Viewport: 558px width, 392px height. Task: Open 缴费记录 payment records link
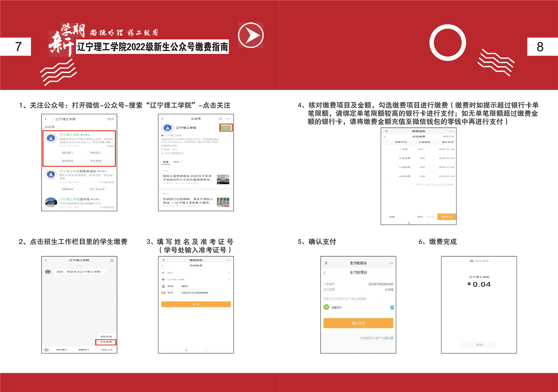pyautogui.click(x=448, y=137)
